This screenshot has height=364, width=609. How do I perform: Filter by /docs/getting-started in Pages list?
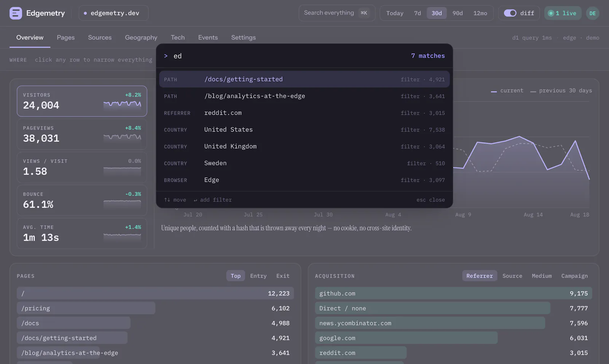coord(155,338)
